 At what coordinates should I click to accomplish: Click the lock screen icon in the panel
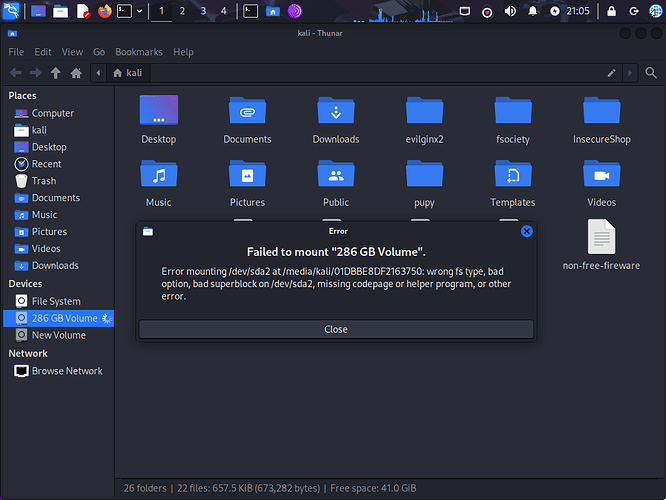click(x=612, y=11)
